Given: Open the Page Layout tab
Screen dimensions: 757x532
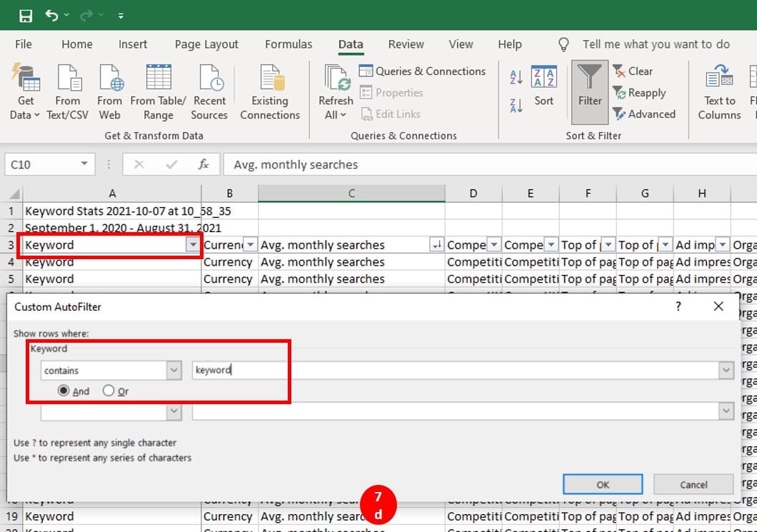Looking at the screenshot, I should [x=206, y=44].
